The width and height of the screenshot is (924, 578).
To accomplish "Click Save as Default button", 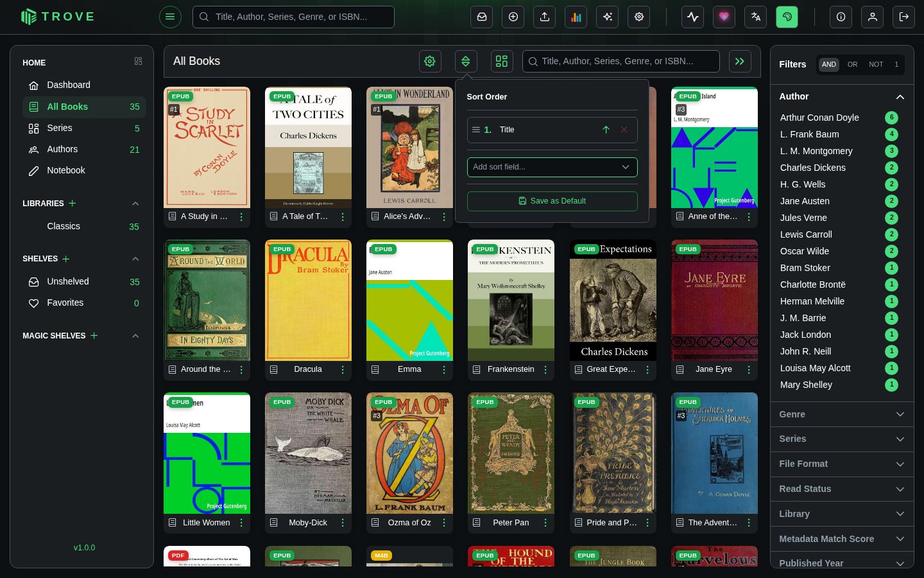I will pos(552,201).
